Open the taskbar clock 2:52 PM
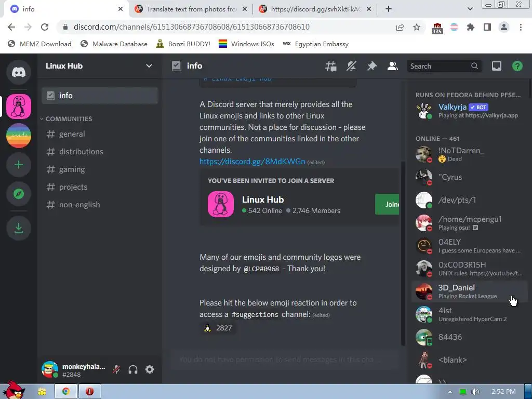Screen dimensions: 532x399 pos(503,392)
